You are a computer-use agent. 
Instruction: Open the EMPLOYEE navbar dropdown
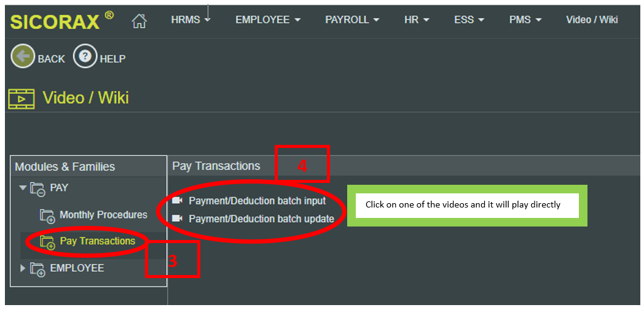pyautogui.click(x=268, y=20)
